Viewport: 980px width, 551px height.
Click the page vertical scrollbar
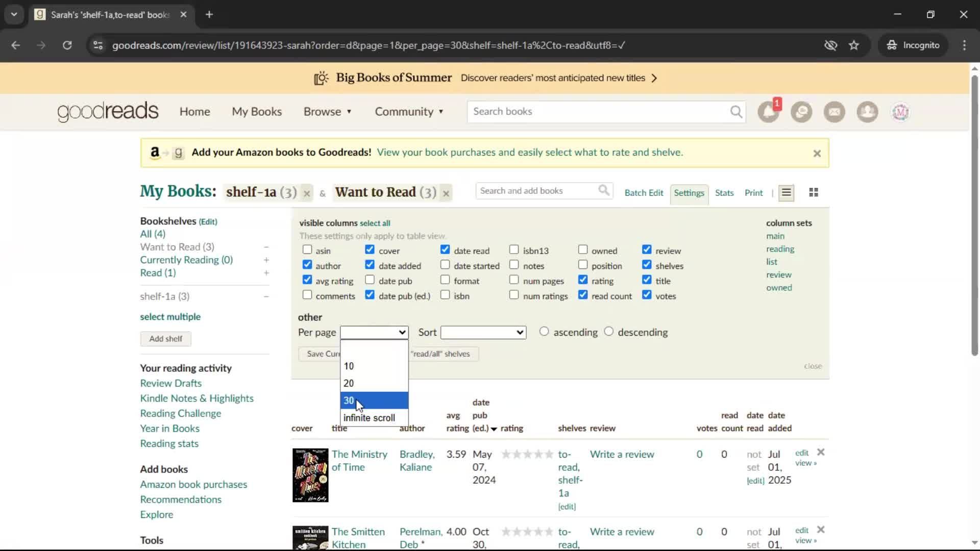click(x=974, y=214)
